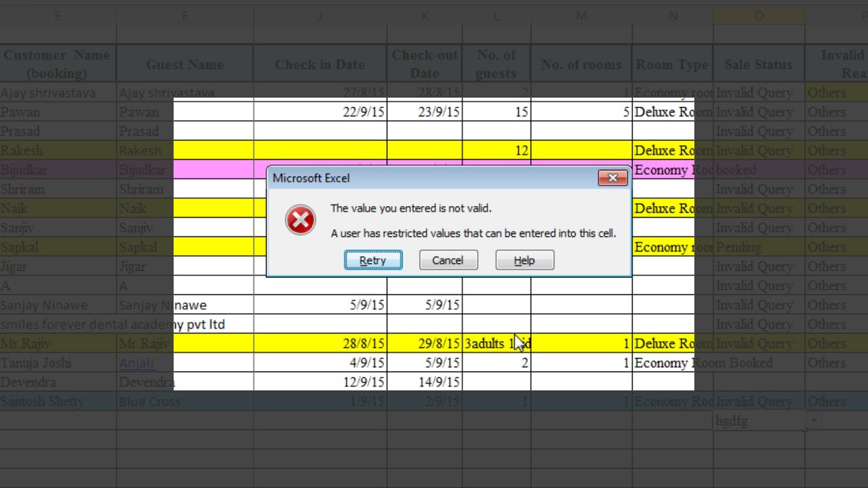This screenshot has width=868, height=488.
Task: Select the Blue Cross guest name cell
Action: [185, 401]
